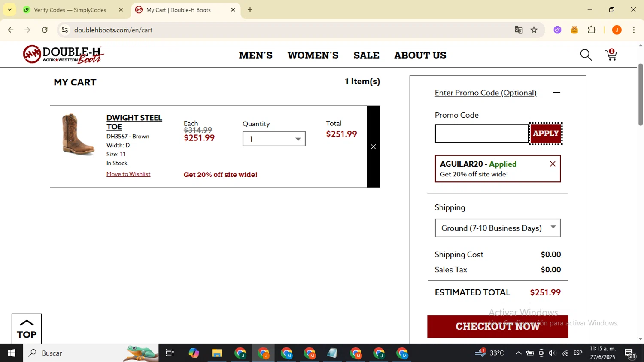Open ABOUT US navigation menu
644x362 pixels.
click(420, 55)
